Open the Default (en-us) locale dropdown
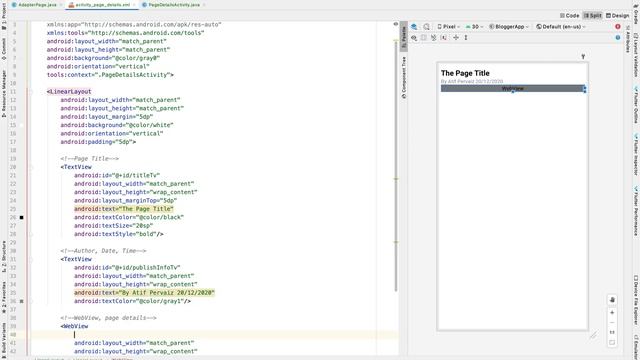Image resolution: width=640 pixels, height=360 pixels. tap(561, 27)
